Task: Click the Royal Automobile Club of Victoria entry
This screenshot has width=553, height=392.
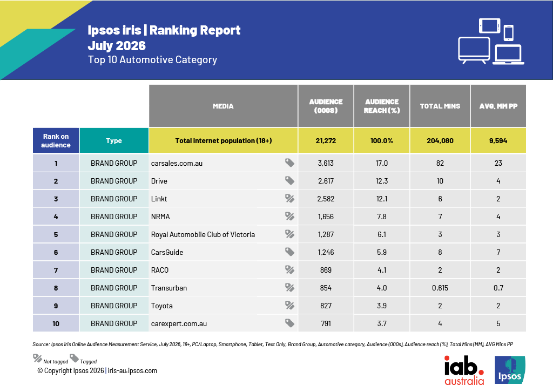Action: point(203,234)
